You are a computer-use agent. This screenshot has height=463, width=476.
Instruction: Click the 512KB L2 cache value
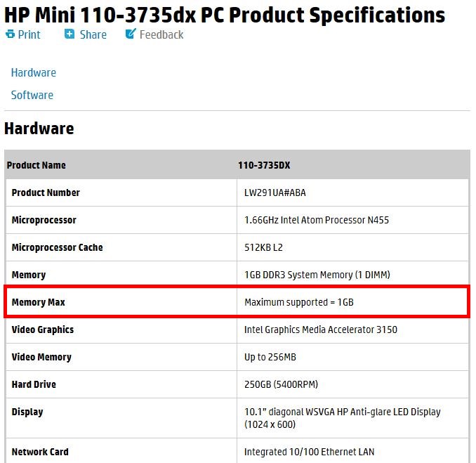[263, 247]
